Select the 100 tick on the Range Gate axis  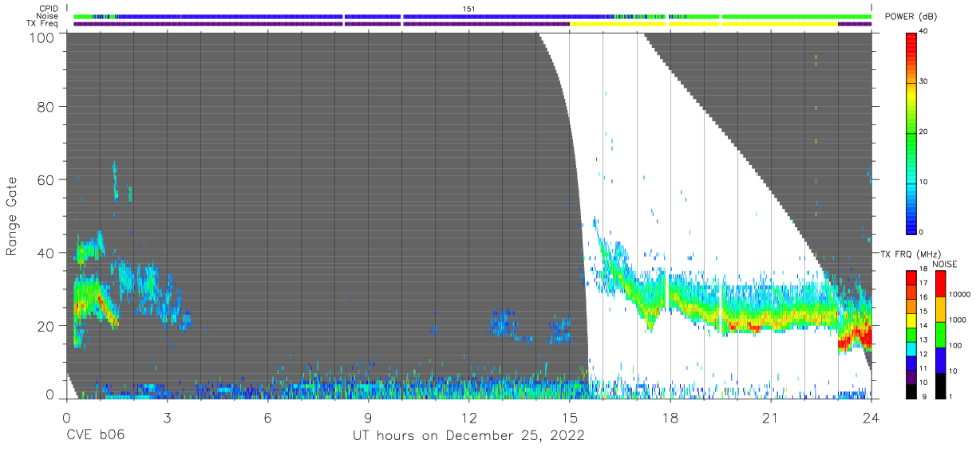[x=42, y=37]
